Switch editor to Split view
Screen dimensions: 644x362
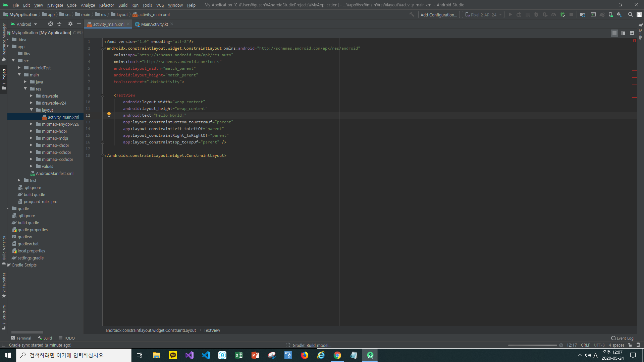pos(623,33)
